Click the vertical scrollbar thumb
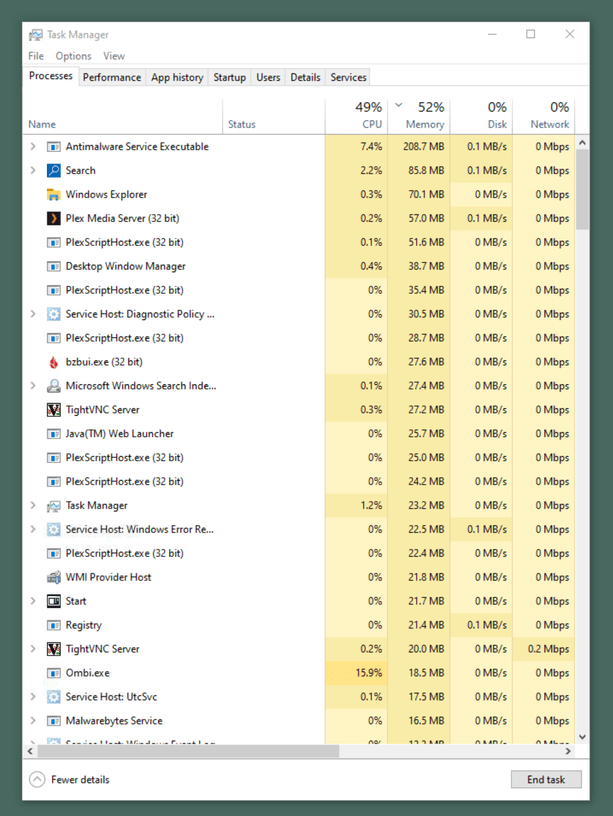Viewport: 613px width, 816px height. tap(582, 190)
